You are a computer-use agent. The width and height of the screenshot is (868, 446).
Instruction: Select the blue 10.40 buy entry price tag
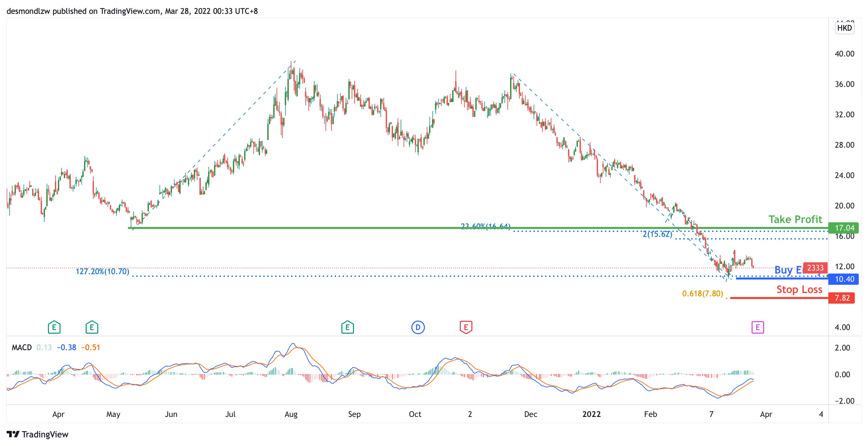[x=844, y=279]
